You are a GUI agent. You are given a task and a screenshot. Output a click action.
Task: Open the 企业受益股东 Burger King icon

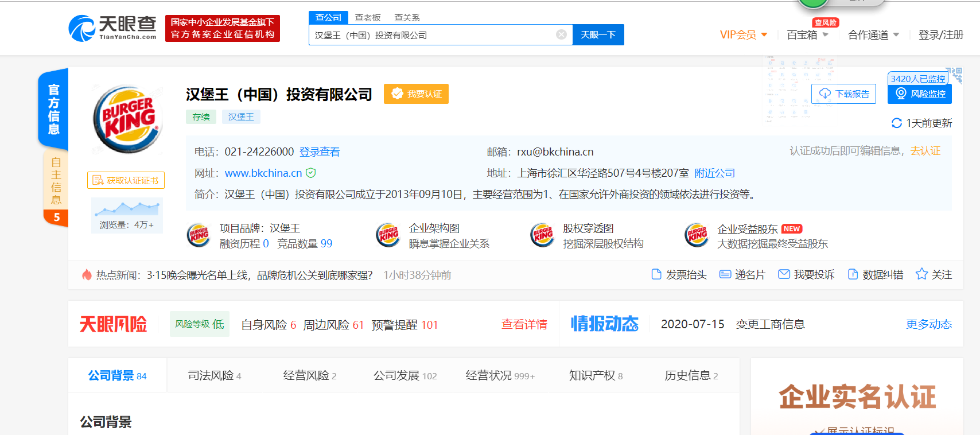click(697, 235)
